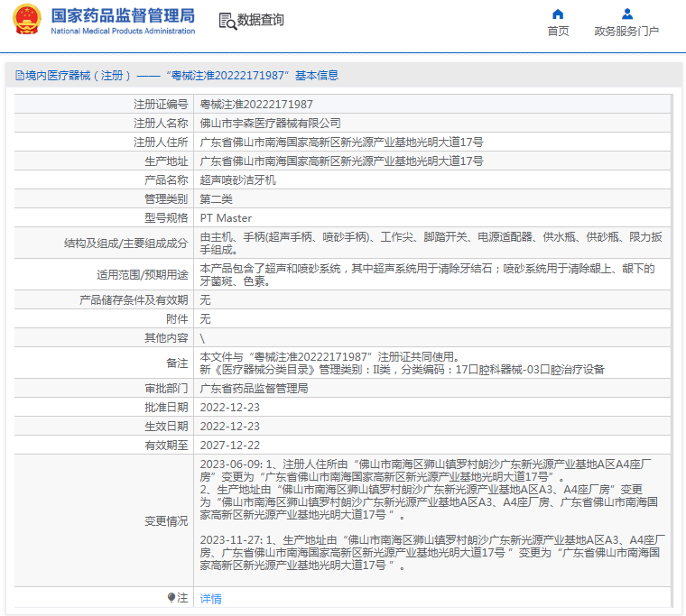686x616 pixels.
Task: Click 第二类 management category value
Action: [216, 199]
